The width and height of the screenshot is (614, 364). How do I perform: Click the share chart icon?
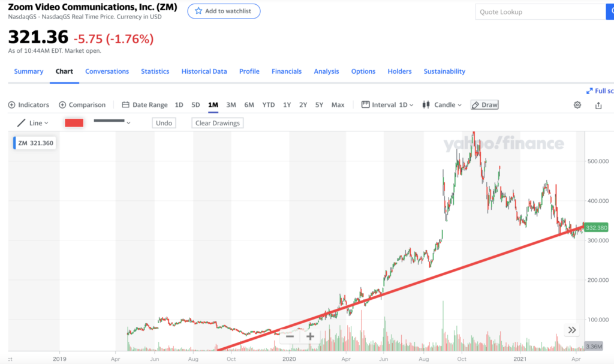(598, 105)
